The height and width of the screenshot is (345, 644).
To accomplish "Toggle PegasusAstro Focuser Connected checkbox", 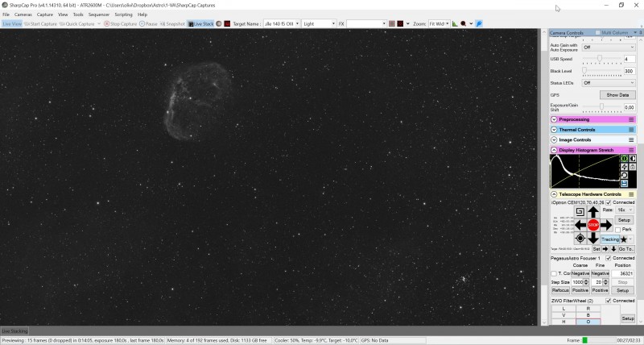I will (x=609, y=258).
